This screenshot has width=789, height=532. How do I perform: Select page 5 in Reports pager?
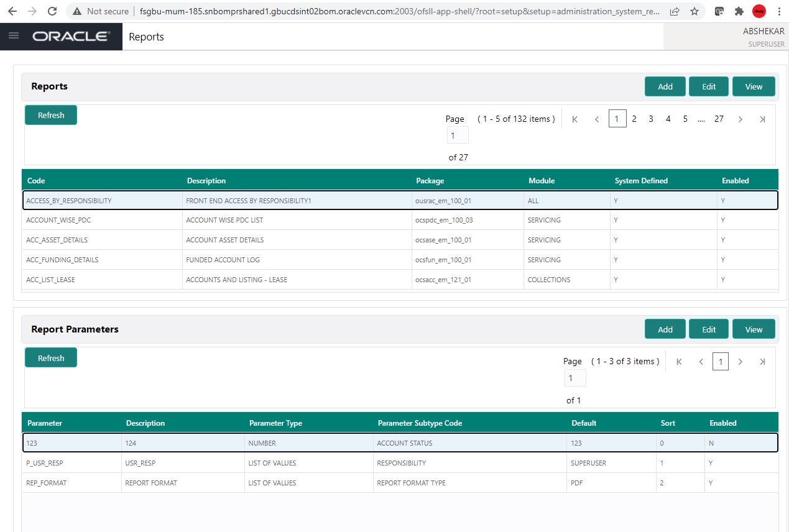[685, 119]
